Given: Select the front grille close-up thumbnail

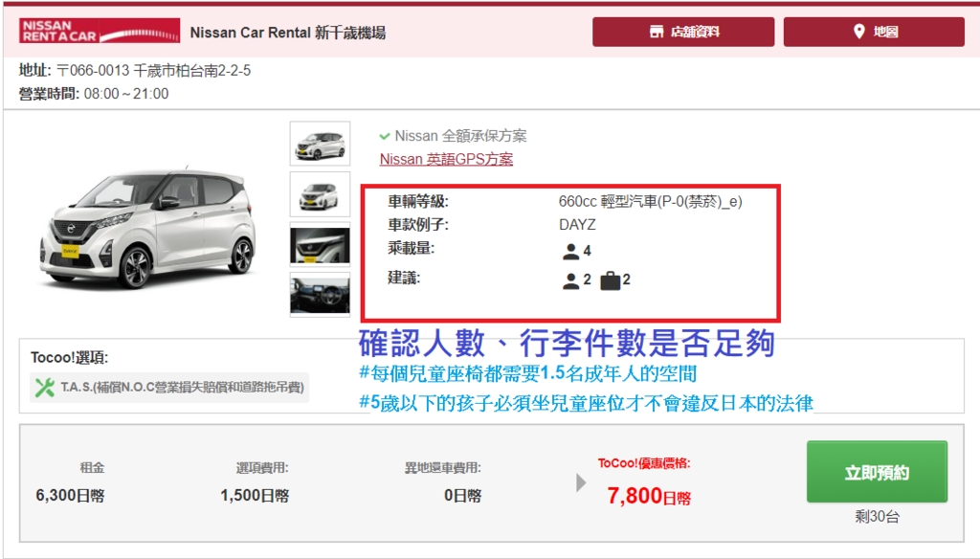Looking at the screenshot, I should click(320, 244).
